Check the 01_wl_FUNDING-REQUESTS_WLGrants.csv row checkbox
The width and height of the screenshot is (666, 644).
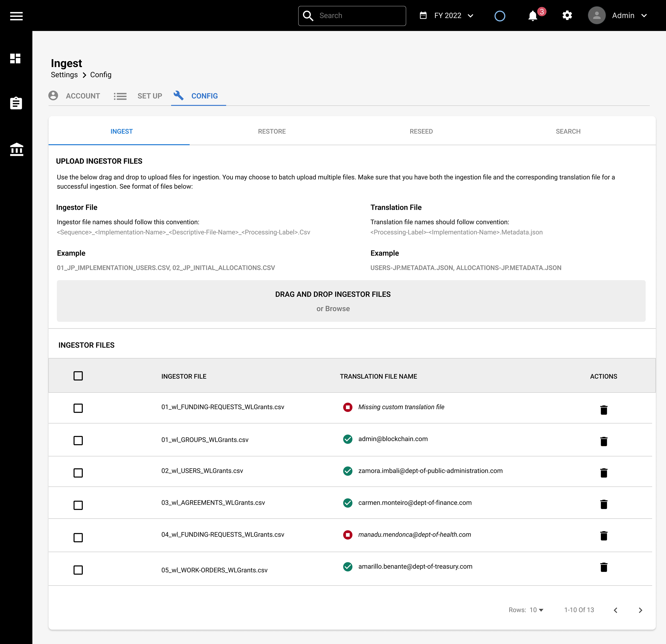pos(78,408)
